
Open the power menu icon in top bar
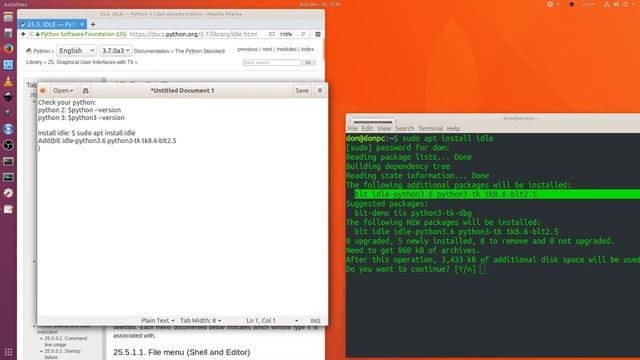coord(625,4)
